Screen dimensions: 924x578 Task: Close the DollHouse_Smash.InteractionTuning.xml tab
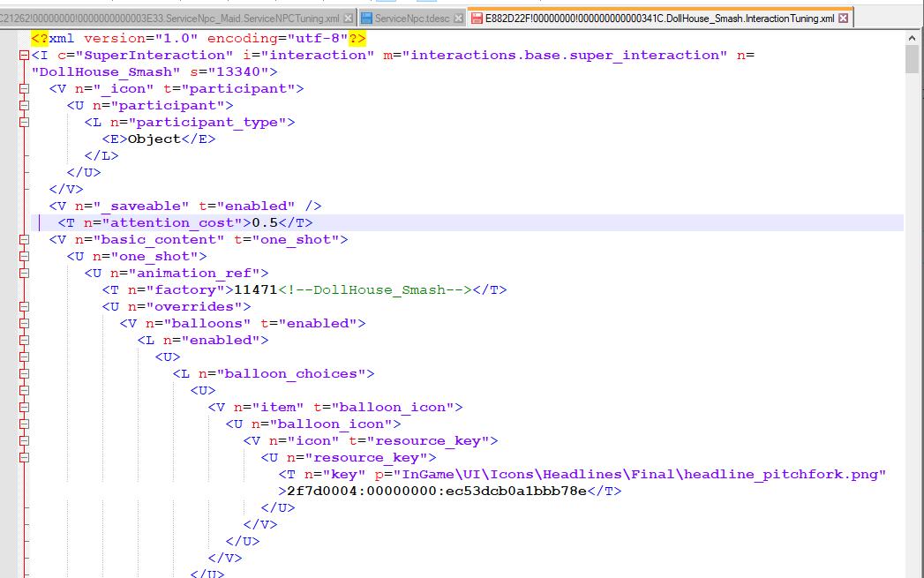[x=844, y=18]
